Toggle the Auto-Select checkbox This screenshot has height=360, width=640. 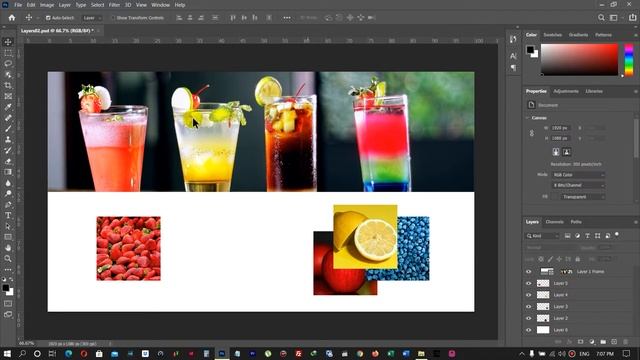pyautogui.click(x=48, y=18)
